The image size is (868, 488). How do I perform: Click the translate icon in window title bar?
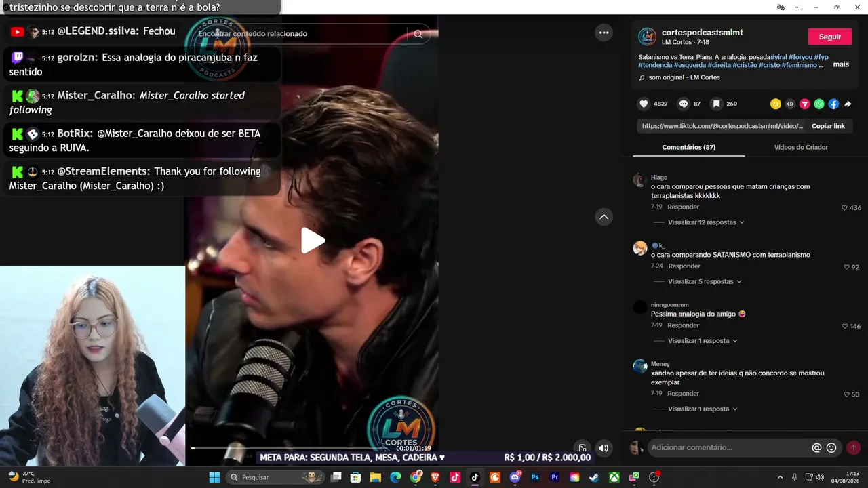tap(781, 7)
